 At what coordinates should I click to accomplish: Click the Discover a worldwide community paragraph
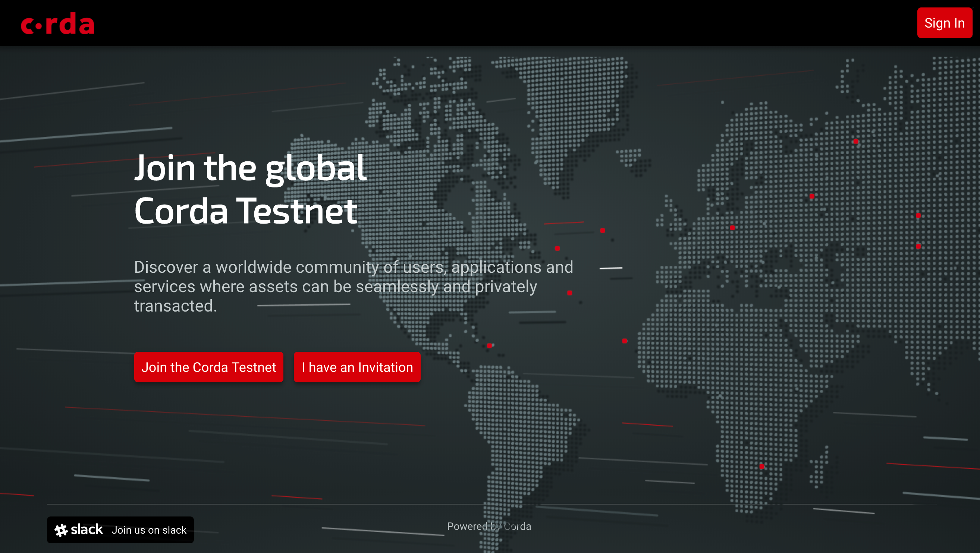pos(354,286)
